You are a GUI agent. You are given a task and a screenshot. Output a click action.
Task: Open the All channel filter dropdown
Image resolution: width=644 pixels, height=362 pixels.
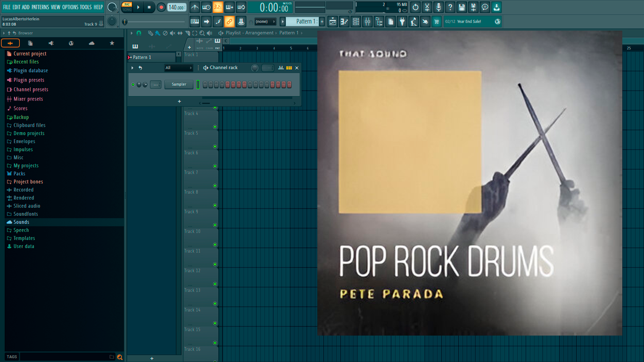(178, 68)
